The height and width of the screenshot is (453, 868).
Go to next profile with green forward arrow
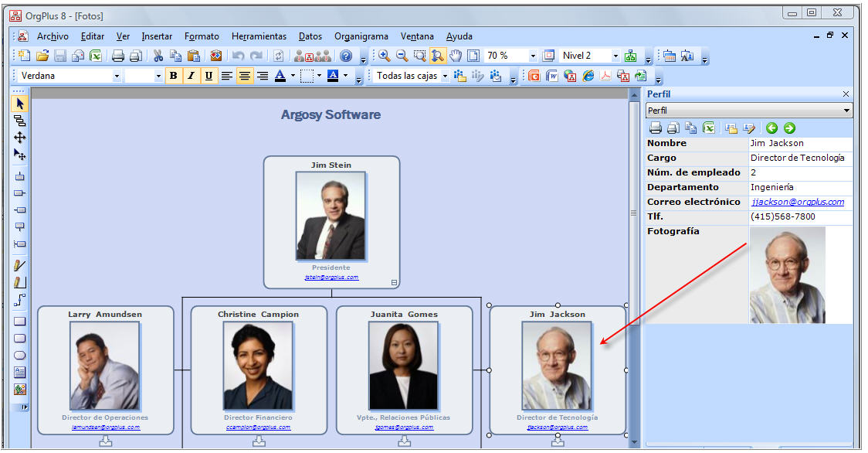pyautogui.click(x=789, y=128)
